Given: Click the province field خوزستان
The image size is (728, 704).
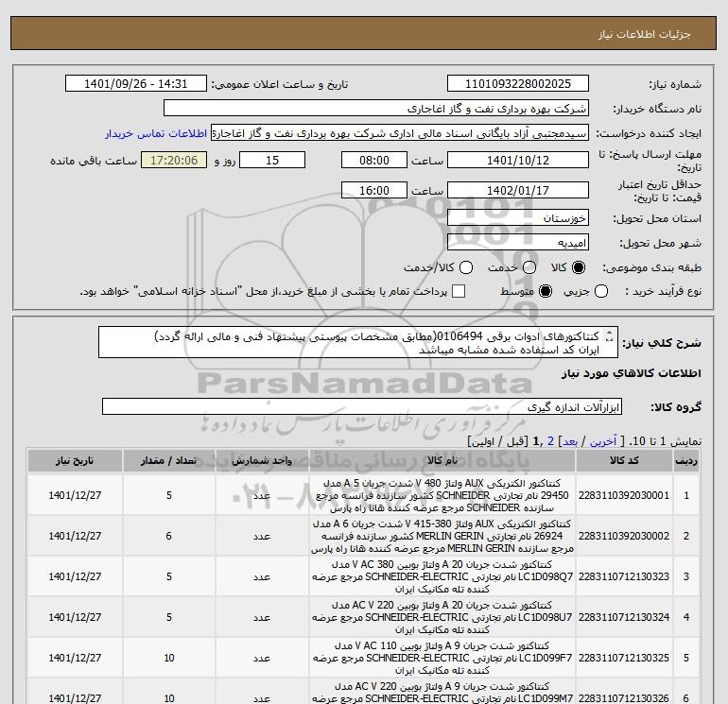Looking at the screenshot, I should pyautogui.click(x=518, y=217).
